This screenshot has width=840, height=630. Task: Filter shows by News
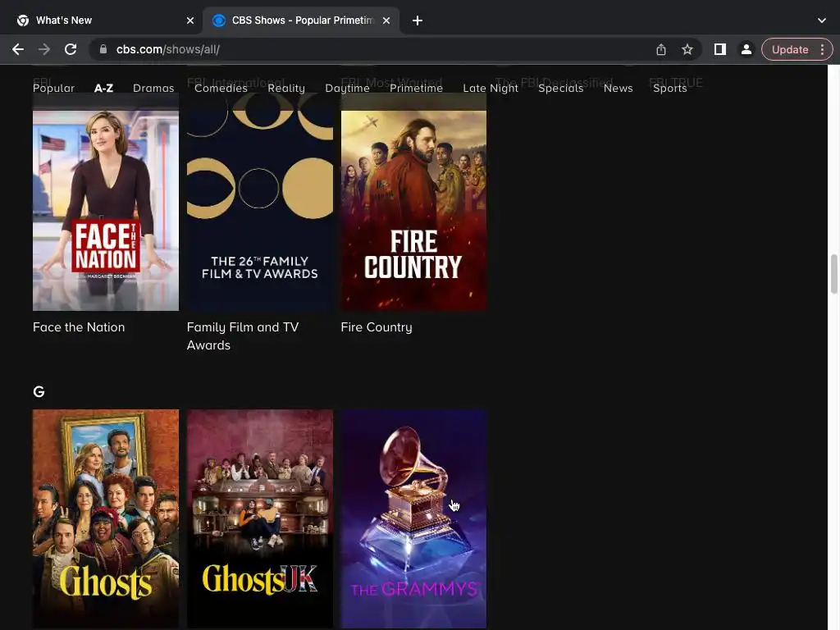click(619, 88)
